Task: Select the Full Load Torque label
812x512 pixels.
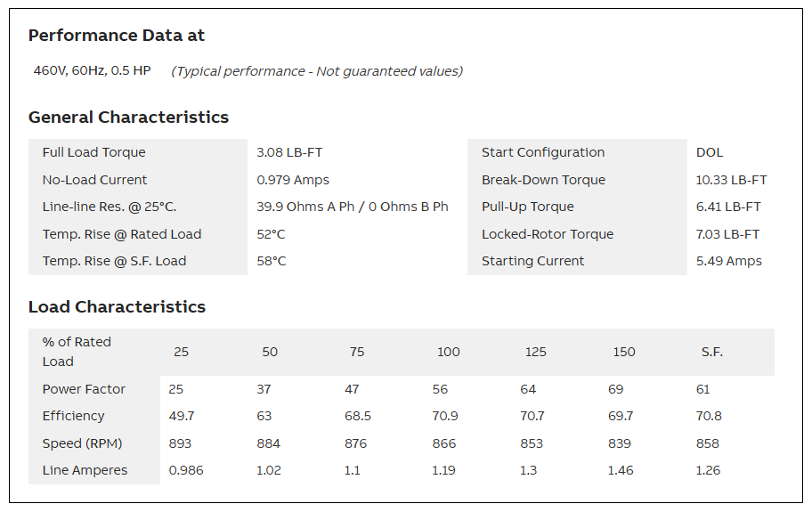Action: pos(93,152)
